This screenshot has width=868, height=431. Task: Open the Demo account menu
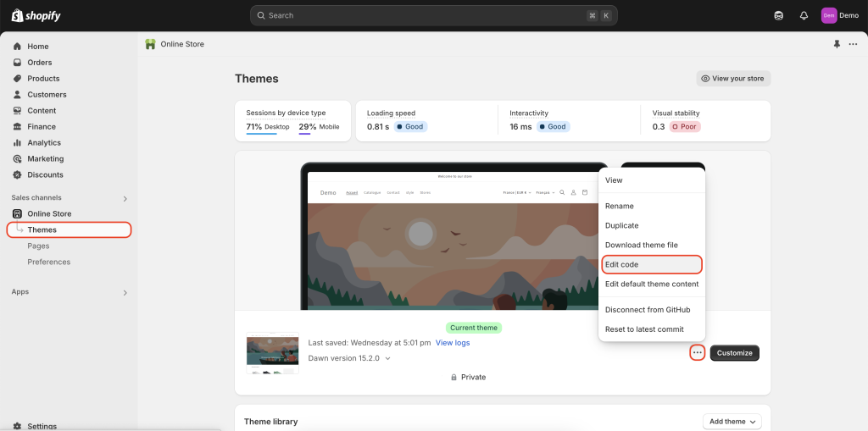click(840, 15)
